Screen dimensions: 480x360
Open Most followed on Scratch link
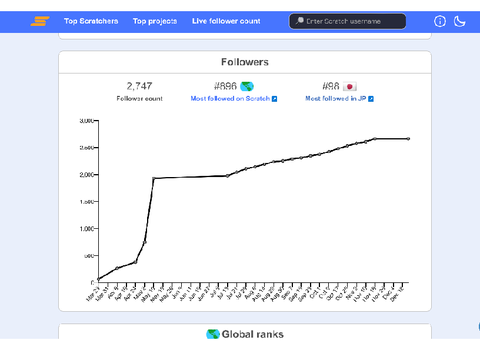[230, 98]
